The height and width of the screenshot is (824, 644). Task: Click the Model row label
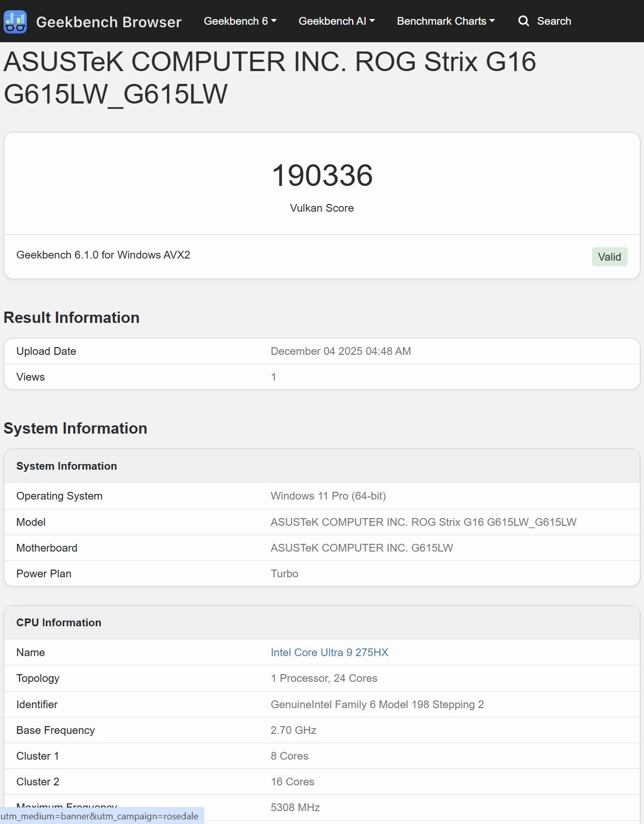point(31,522)
